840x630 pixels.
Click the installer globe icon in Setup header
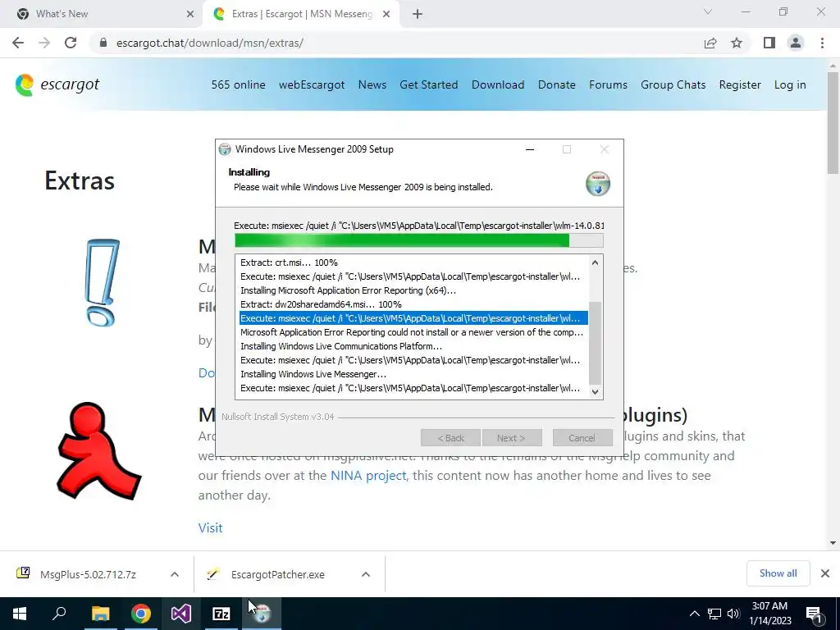[598, 183]
